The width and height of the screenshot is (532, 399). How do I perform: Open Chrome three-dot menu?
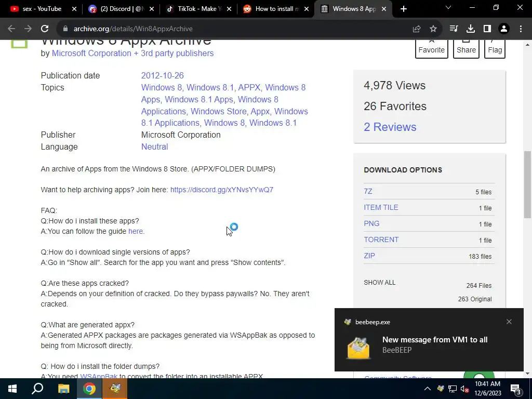click(521, 29)
